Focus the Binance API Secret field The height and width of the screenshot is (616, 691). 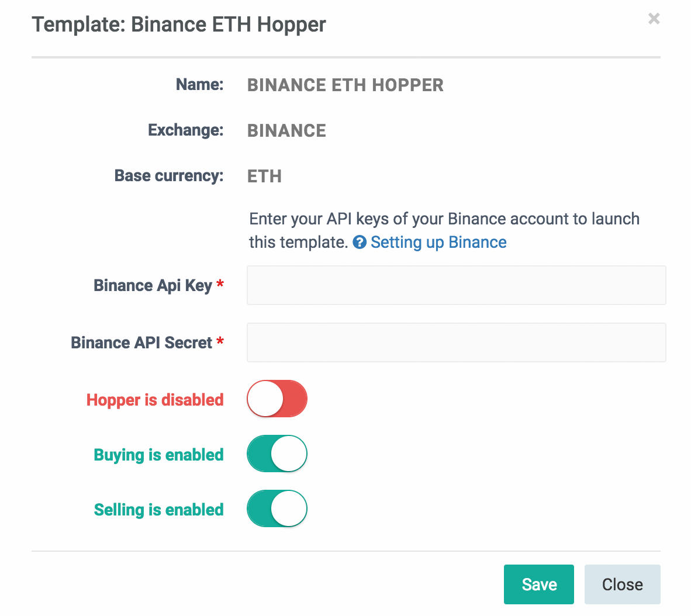456,342
